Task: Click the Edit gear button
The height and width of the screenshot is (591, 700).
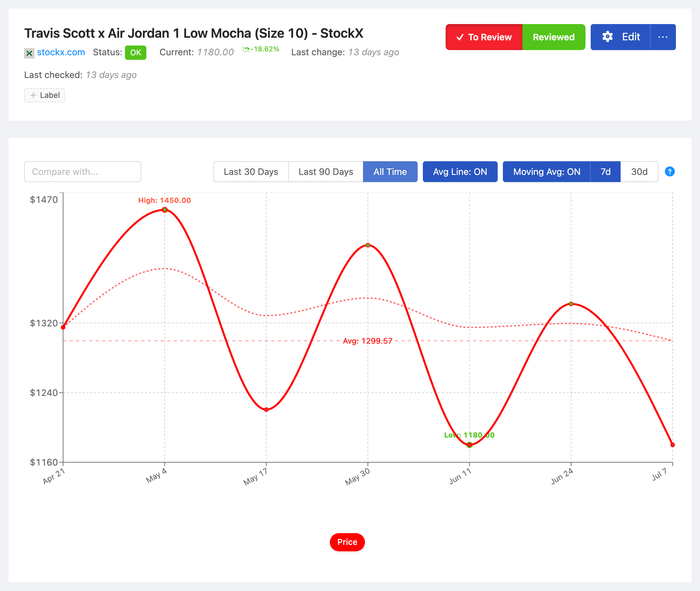Action: [620, 37]
